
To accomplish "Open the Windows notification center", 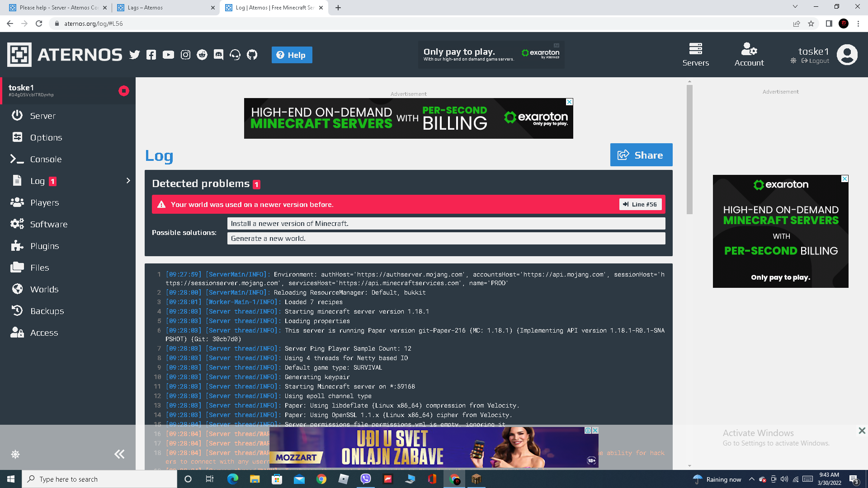I will click(x=854, y=479).
